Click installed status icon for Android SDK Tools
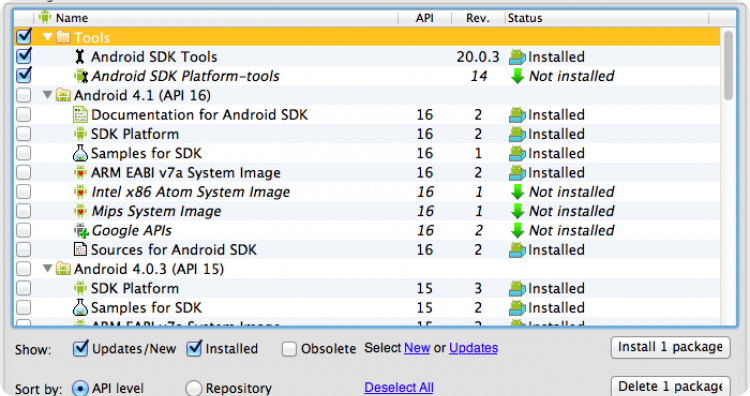 [517, 57]
